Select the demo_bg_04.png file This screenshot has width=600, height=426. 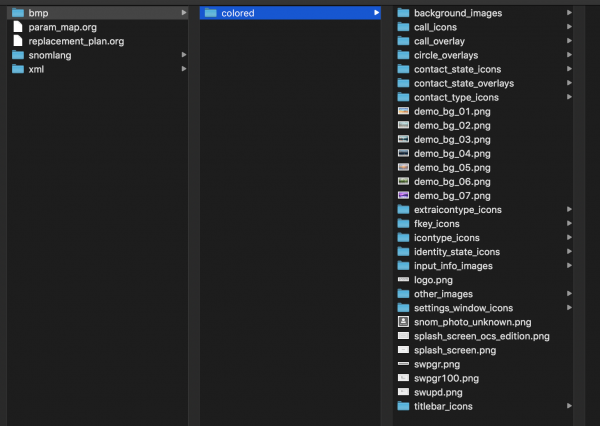452,154
